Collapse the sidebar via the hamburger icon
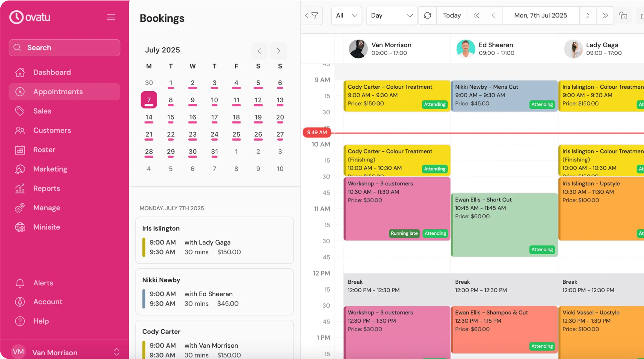The image size is (644, 359). click(111, 17)
